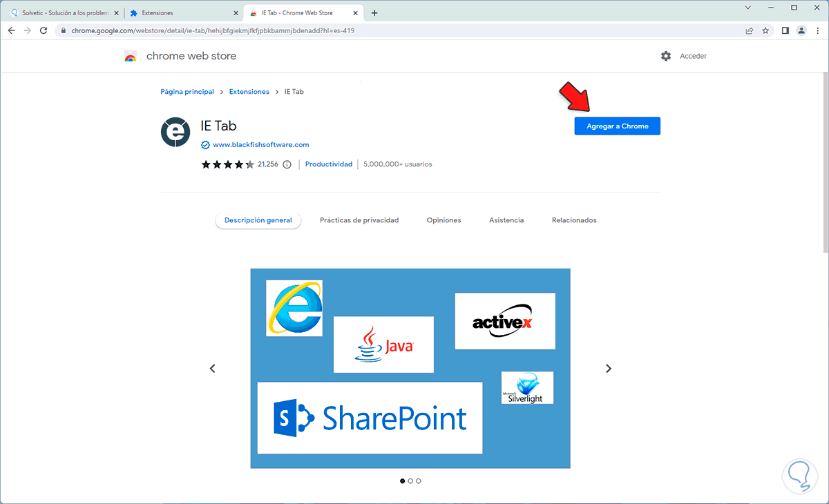This screenshot has height=504, width=829.
Task: Click the SharePoint promotional screenshot
Action: (x=410, y=368)
